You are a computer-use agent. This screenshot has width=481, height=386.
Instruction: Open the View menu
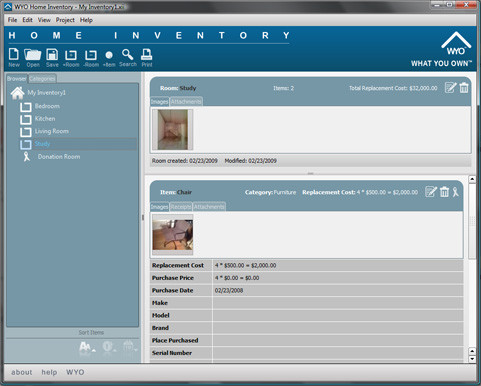(44, 20)
